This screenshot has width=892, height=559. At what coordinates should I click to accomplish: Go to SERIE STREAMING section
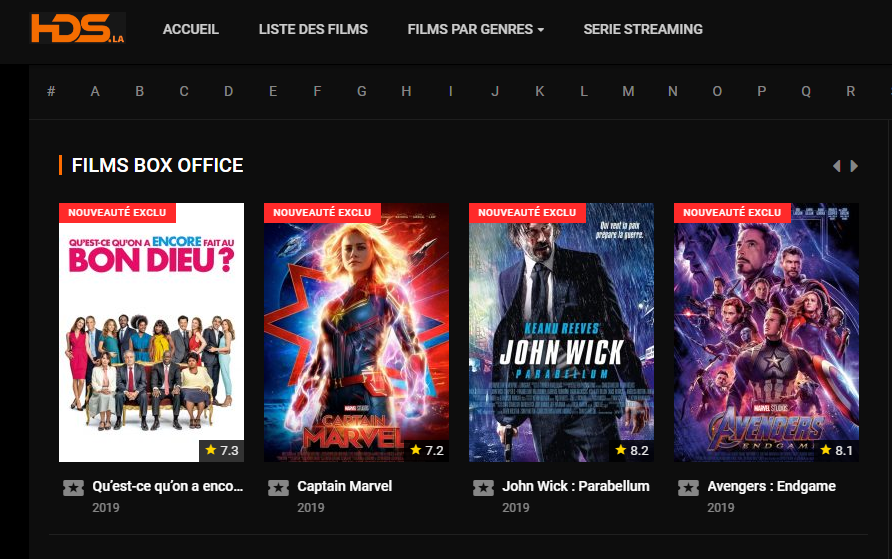[x=643, y=30]
